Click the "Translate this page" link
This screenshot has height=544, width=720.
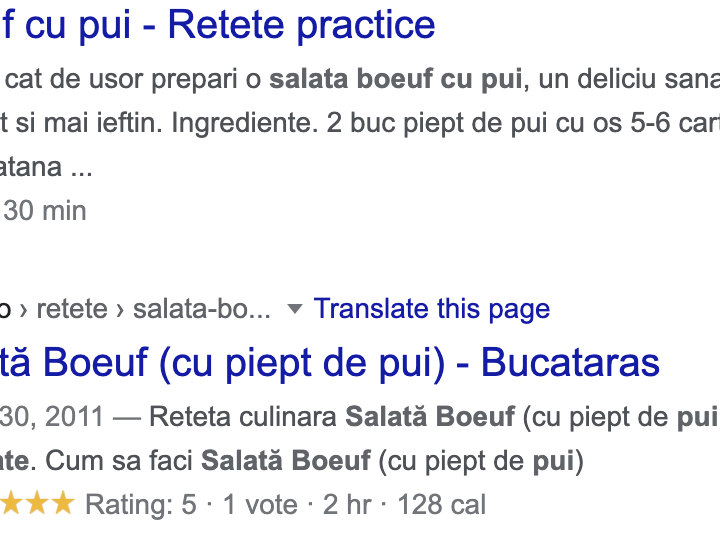pos(432,309)
